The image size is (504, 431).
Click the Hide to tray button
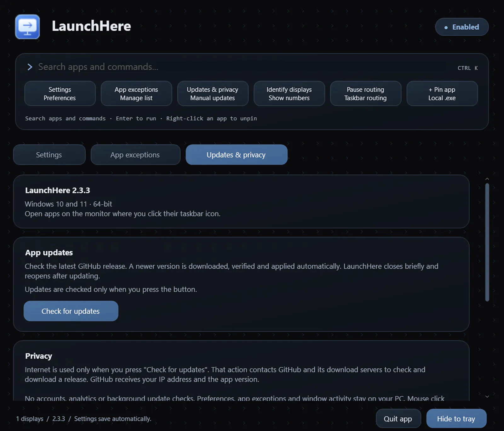[x=456, y=419]
